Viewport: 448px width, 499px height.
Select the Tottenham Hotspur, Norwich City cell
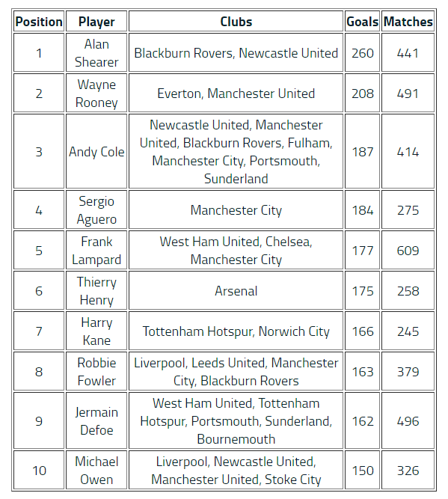click(x=236, y=331)
